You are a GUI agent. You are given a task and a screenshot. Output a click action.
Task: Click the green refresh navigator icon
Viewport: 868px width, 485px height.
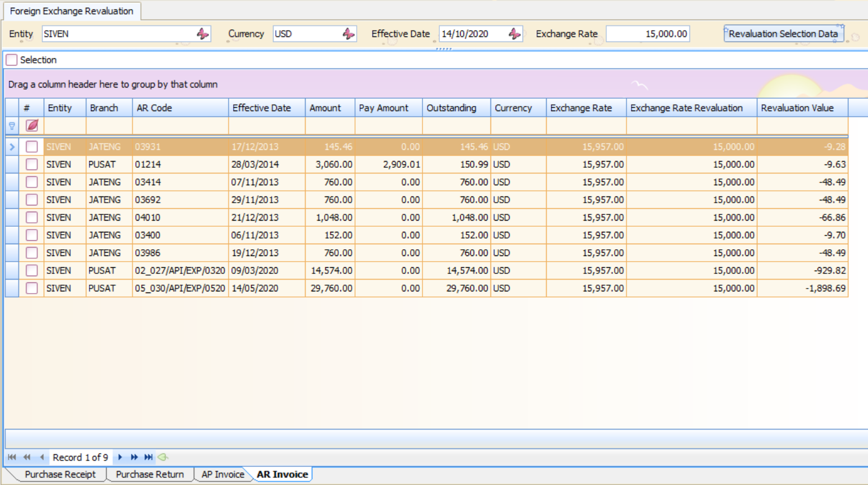(163, 457)
